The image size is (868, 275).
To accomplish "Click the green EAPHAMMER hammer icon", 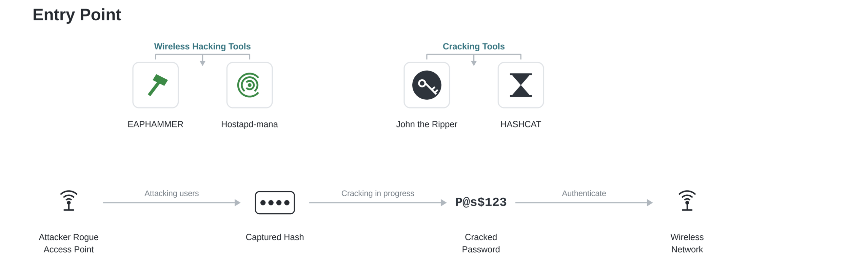I will tap(158, 85).
